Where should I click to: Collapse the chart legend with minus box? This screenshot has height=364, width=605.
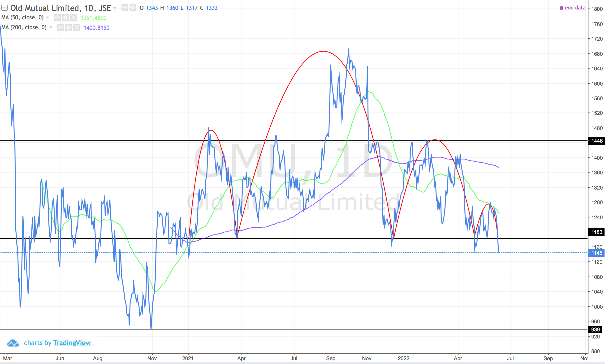(4, 8)
